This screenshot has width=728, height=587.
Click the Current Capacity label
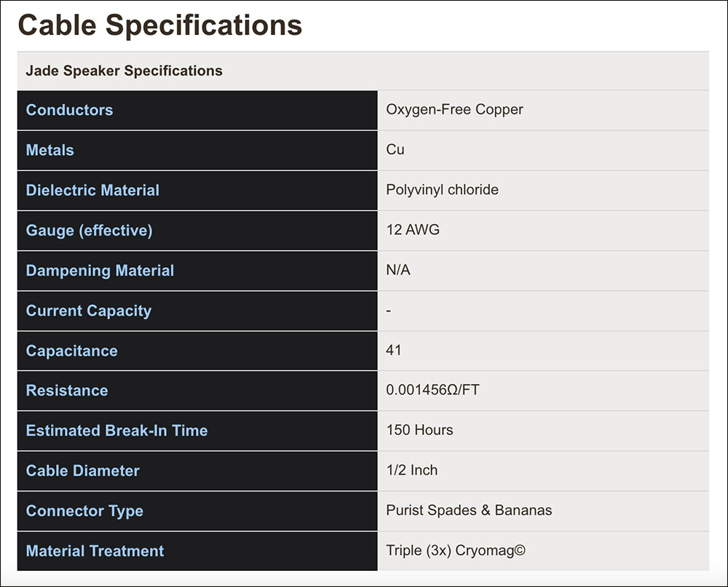[x=88, y=311]
